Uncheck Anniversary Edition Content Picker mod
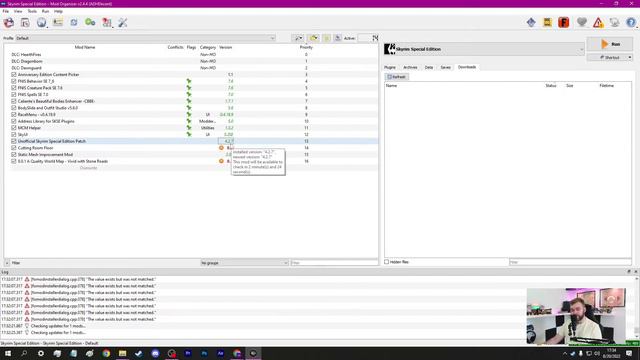This screenshot has height=360, width=640. point(14,75)
